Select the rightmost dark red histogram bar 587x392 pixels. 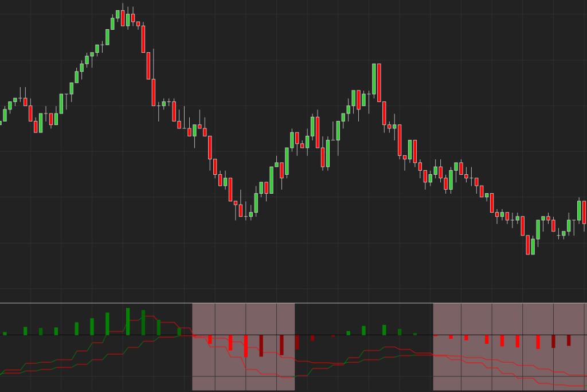pyautogui.click(x=569, y=340)
